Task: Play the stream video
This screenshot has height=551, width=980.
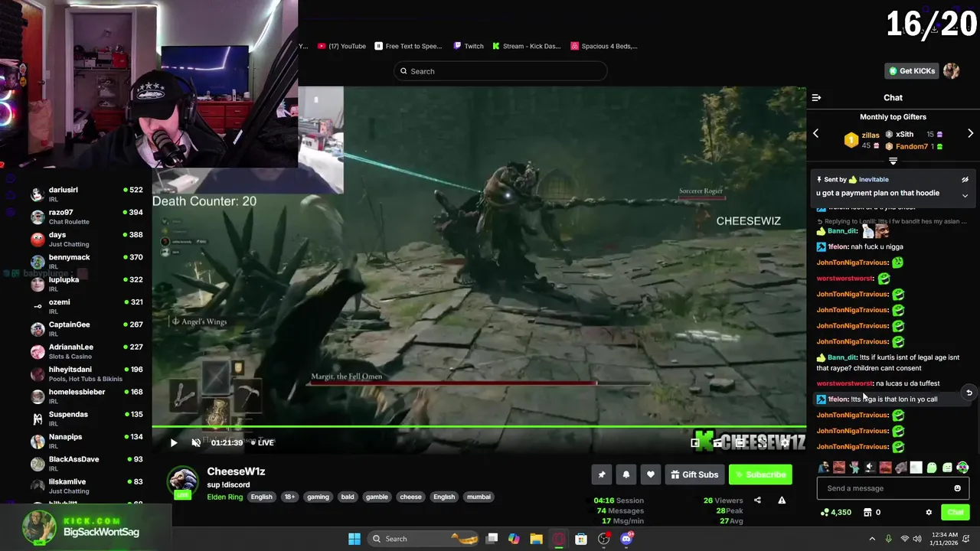Action: point(174,442)
